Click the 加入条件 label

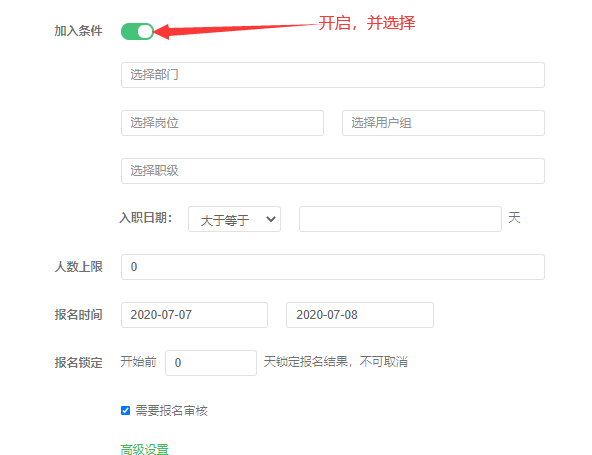click(79, 31)
